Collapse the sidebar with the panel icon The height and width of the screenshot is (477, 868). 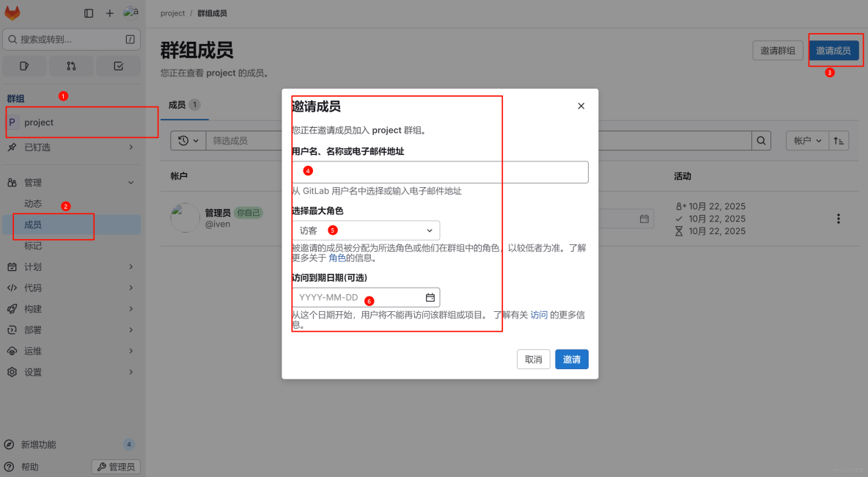(89, 12)
